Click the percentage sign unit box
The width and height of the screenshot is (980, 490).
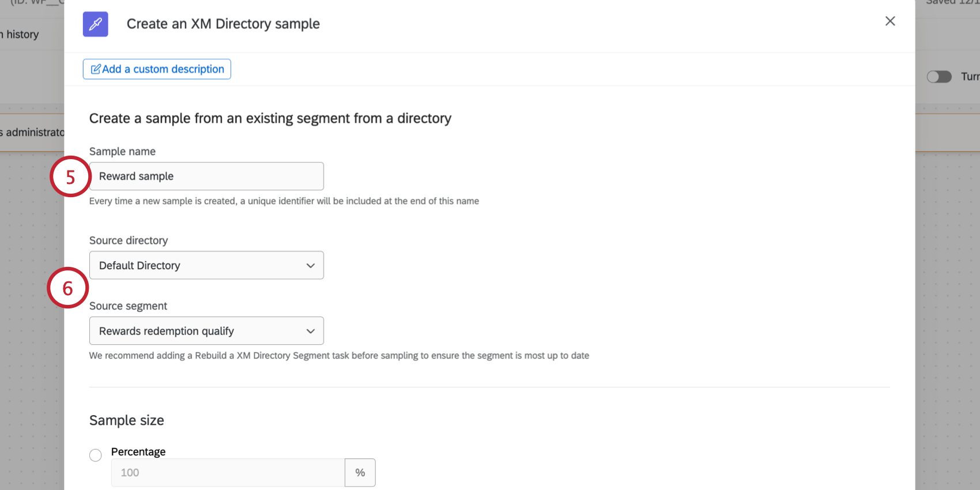coord(360,472)
